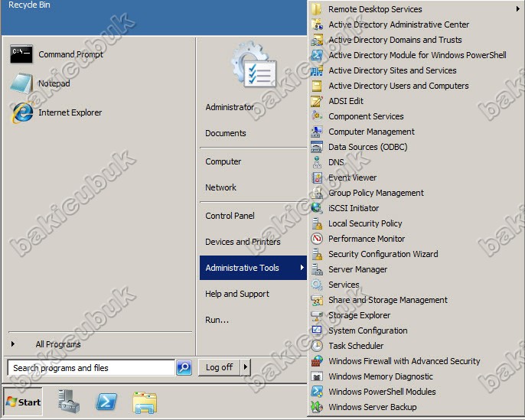Open Computer from the Start menu

click(x=223, y=161)
